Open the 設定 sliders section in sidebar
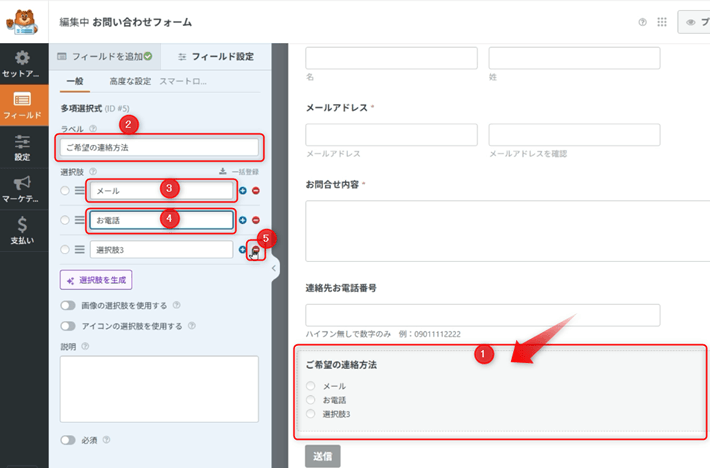The image size is (710, 468). [x=23, y=147]
